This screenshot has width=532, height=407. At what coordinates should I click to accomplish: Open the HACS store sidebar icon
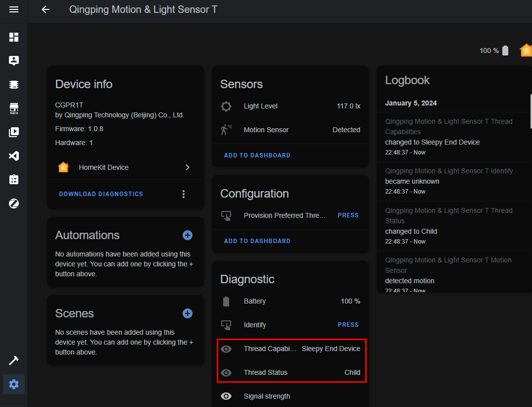14,108
